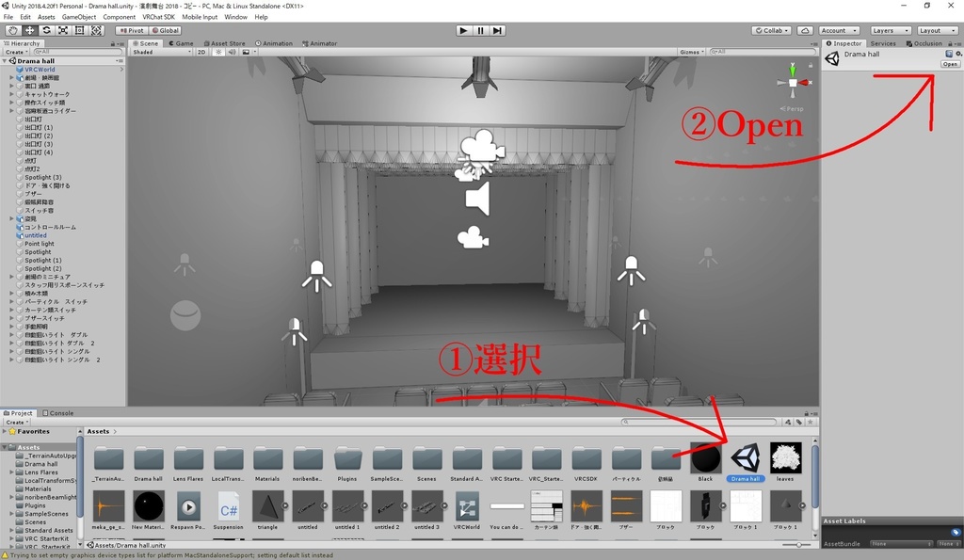Viewport: 964px width, 560px height.
Task: Open the Gizmos dropdown
Action: pos(694,52)
